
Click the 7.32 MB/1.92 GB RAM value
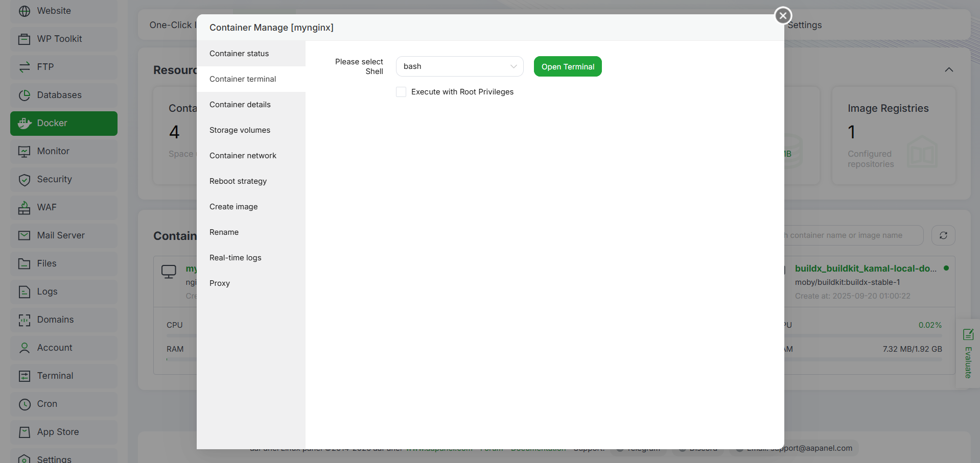point(912,349)
